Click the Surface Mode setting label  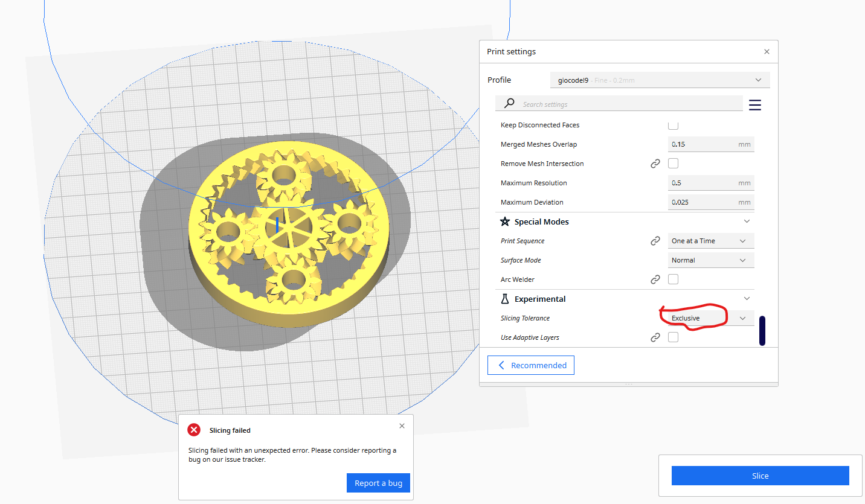tap(521, 260)
